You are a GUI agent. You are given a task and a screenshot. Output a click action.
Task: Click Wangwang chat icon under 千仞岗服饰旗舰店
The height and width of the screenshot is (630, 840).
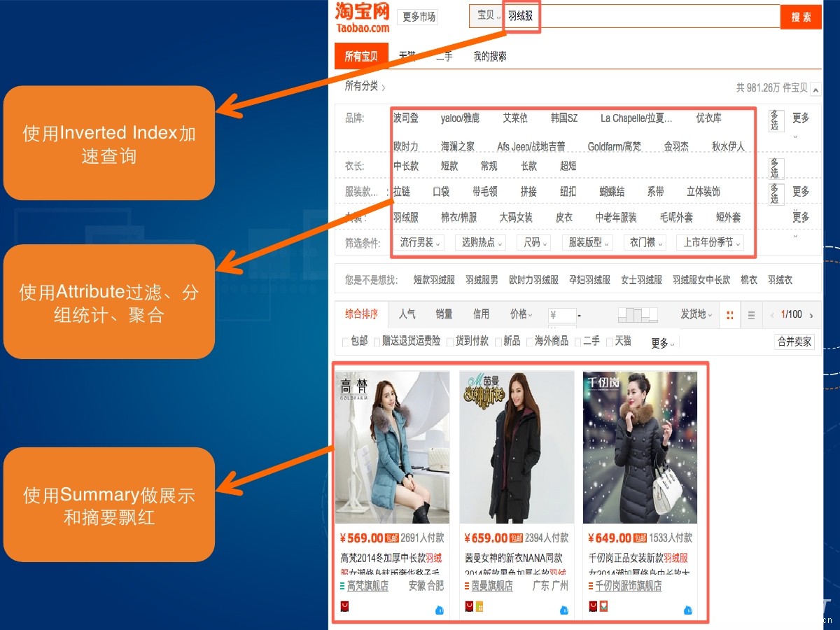687,610
